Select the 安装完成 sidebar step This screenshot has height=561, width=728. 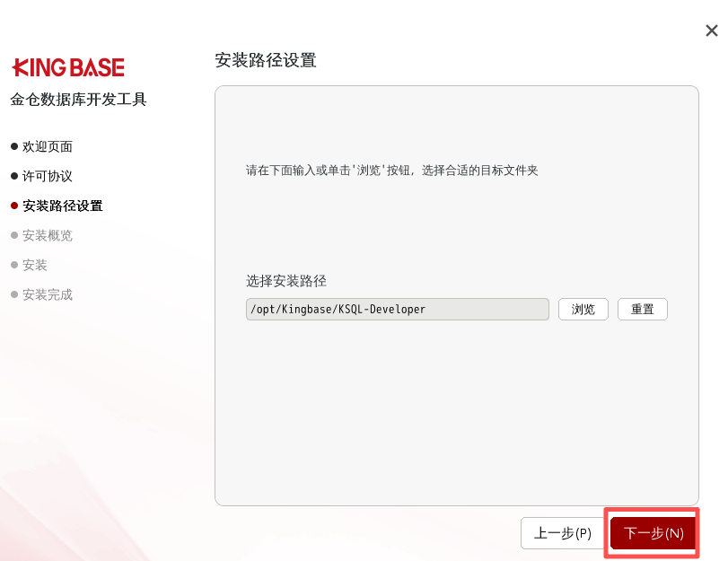(48, 295)
